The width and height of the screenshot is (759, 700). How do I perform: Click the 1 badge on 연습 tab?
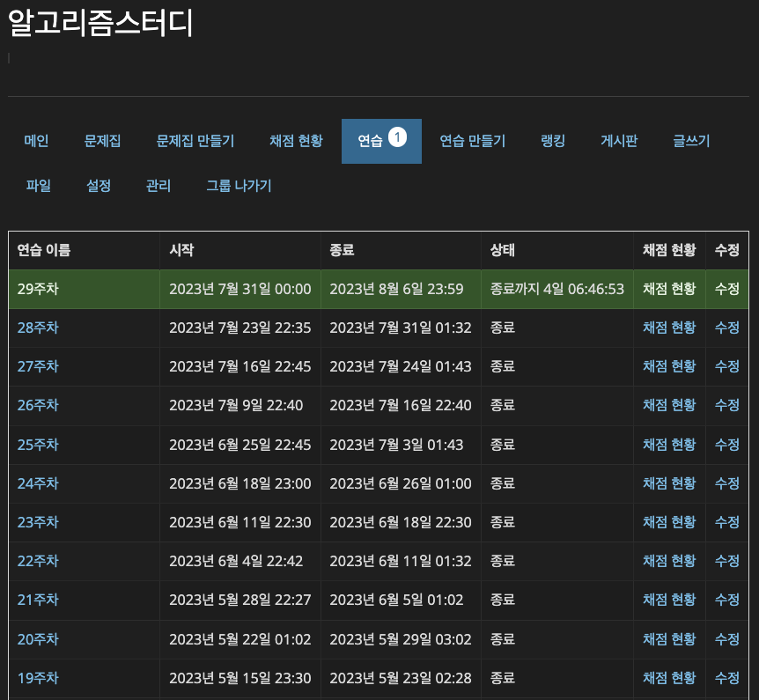(397, 137)
